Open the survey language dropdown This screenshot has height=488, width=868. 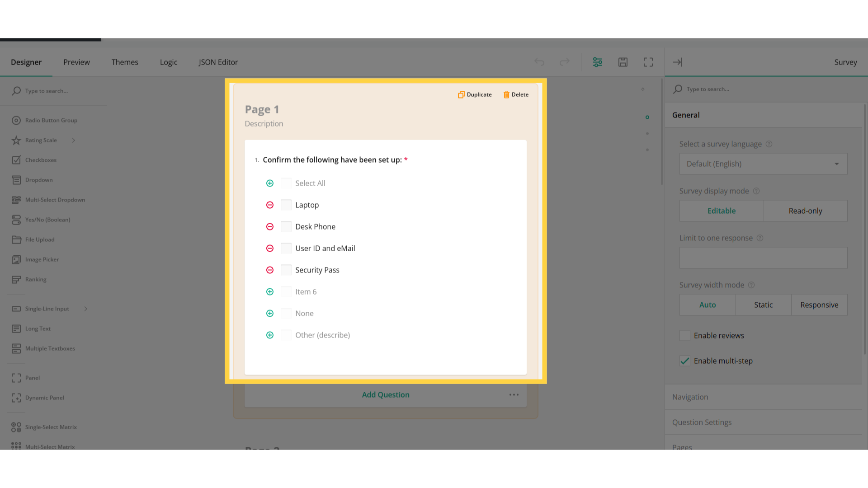click(x=763, y=164)
